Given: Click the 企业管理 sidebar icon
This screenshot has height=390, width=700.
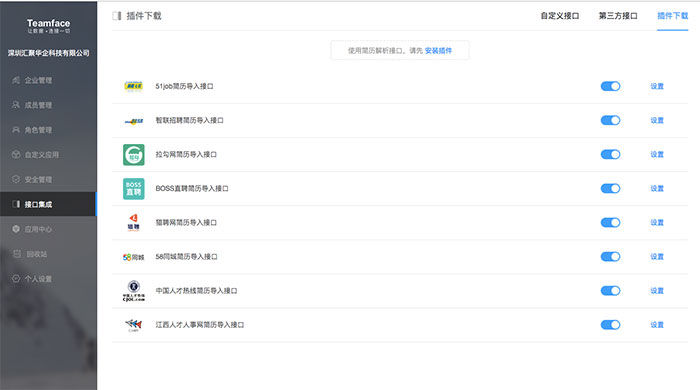Looking at the screenshot, I should coord(16,80).
